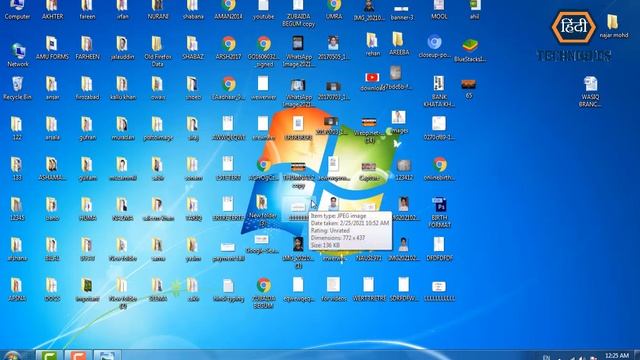Select the MOOL file icon
The height and width of the screenshot is (360, 640).
point(439,10)
